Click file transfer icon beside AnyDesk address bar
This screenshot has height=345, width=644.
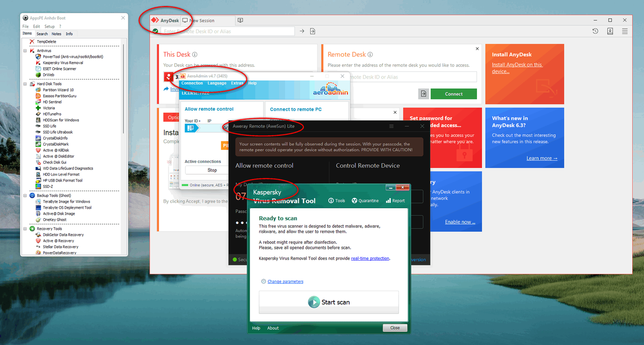312,31
